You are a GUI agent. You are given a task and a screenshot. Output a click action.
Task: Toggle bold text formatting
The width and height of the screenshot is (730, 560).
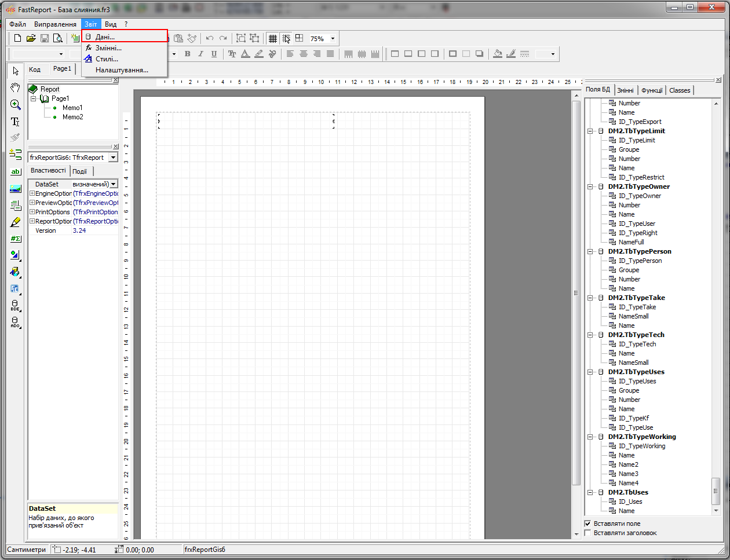click(187, 54)
